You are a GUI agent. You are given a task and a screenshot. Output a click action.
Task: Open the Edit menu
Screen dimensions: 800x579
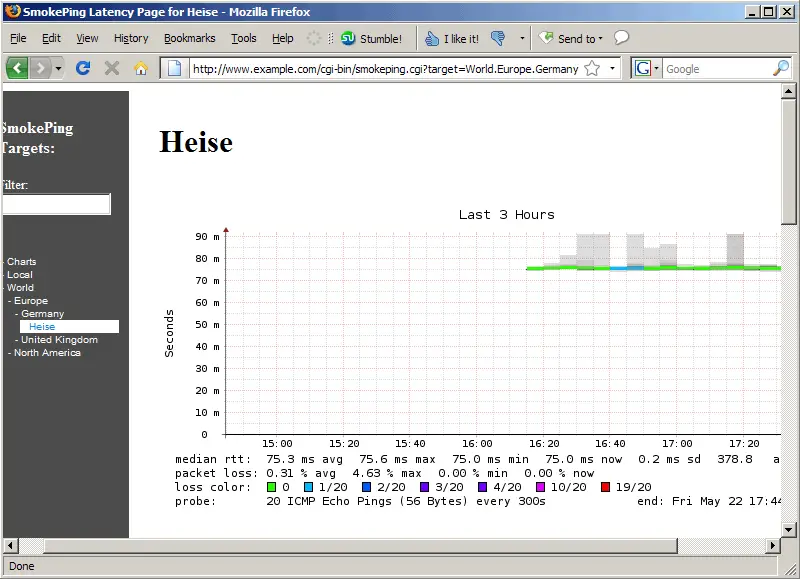pos(51,38)
